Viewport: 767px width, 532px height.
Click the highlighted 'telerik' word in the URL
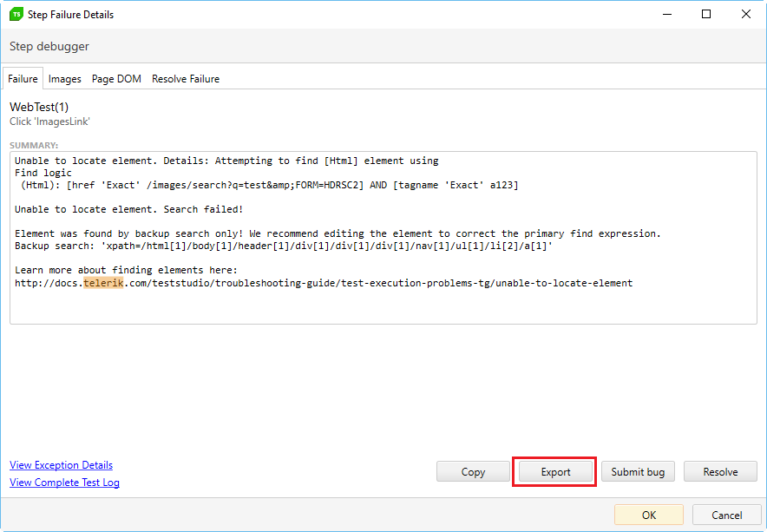(103, 283)
